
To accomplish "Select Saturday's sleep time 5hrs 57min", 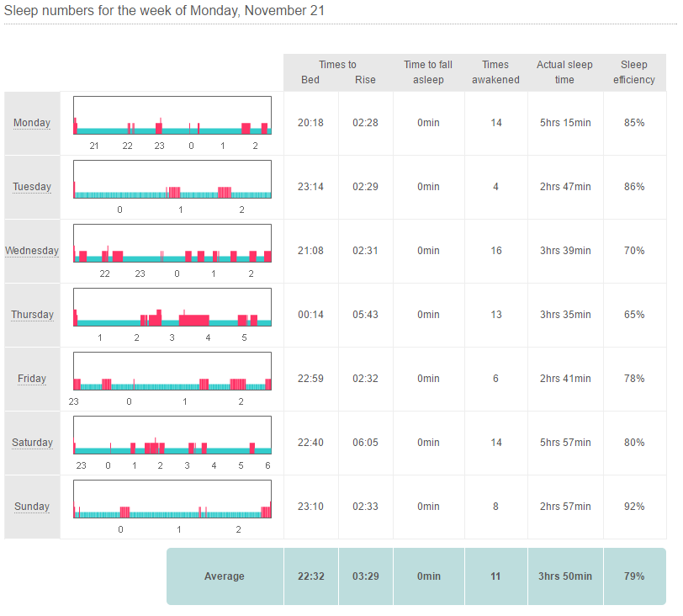I will pos(565,443).
